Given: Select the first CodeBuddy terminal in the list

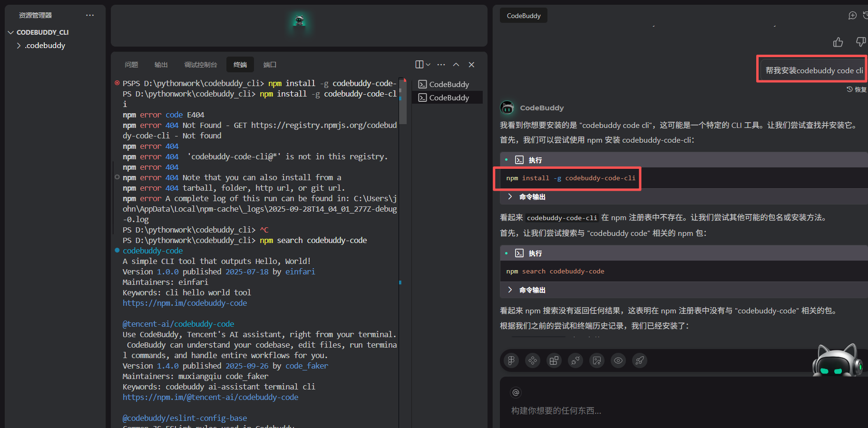Looking at the screenshot, I should 447,84.
